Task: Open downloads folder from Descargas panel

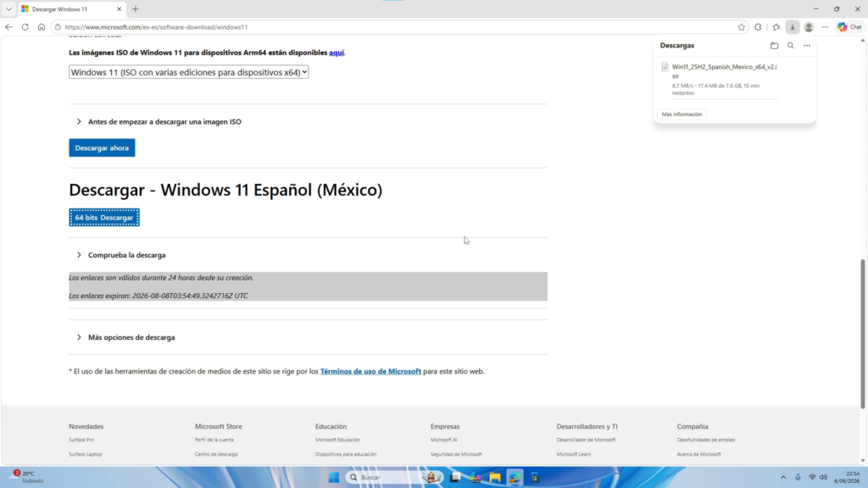Action: click(774, 46)
